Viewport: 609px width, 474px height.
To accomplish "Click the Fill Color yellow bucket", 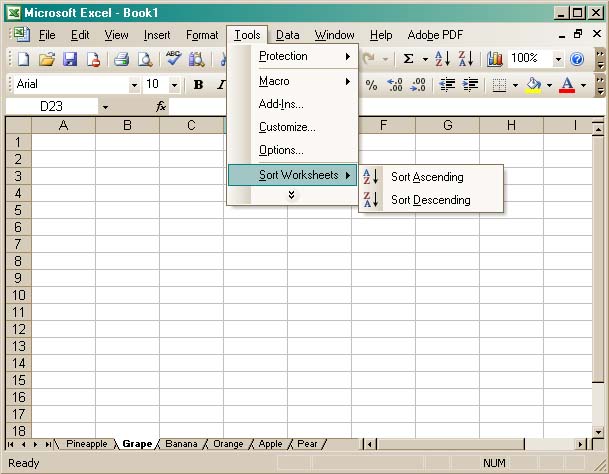I will pos(534,85).
